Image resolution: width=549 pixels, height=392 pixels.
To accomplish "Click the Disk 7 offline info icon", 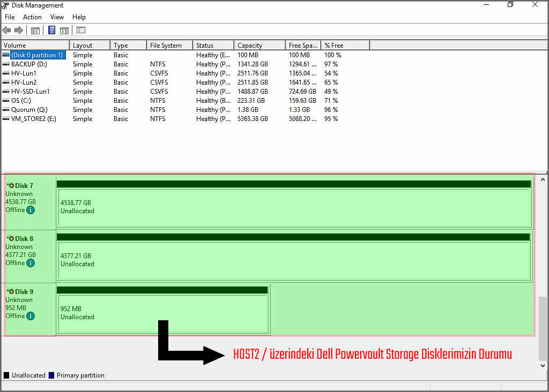I will pos(31,210).
